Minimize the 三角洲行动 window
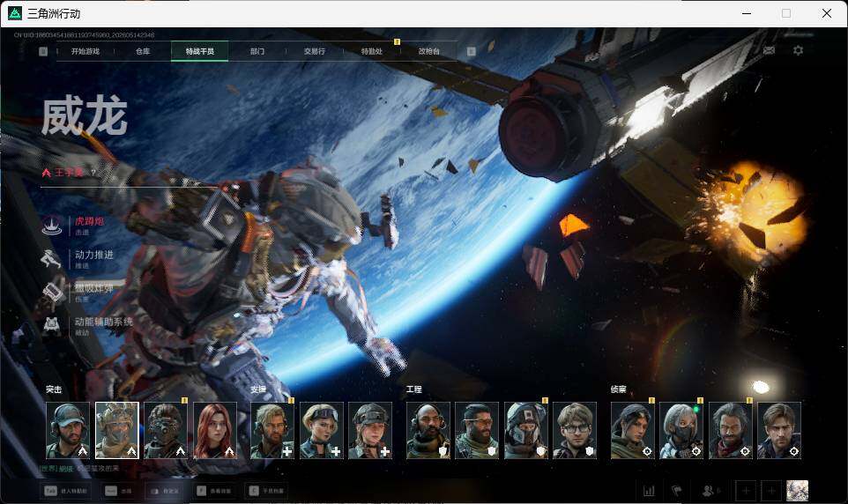 747,13
